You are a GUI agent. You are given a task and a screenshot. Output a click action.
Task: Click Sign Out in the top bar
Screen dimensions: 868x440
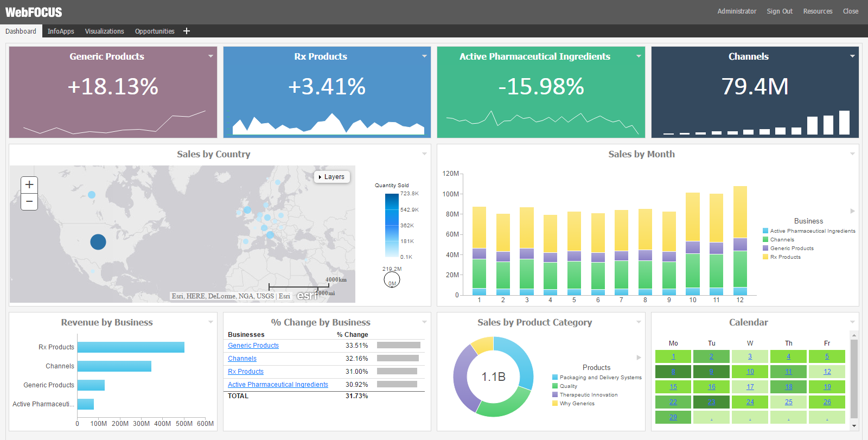coord(779,11)
